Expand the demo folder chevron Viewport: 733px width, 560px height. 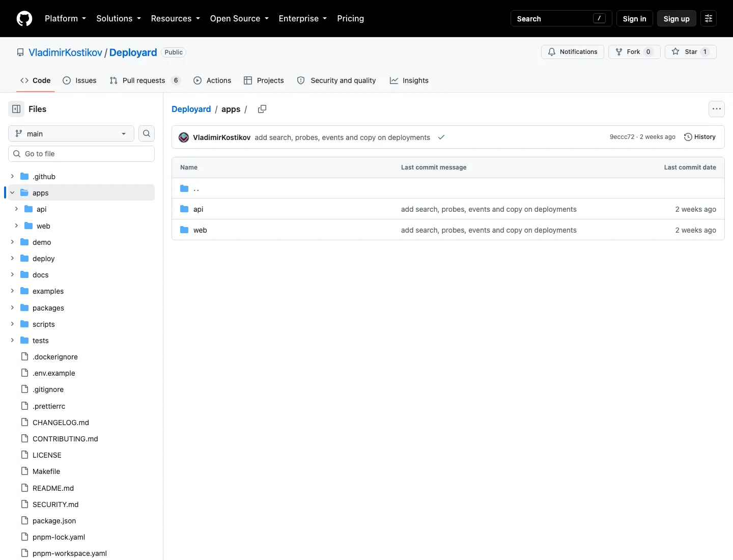(12, 242)
